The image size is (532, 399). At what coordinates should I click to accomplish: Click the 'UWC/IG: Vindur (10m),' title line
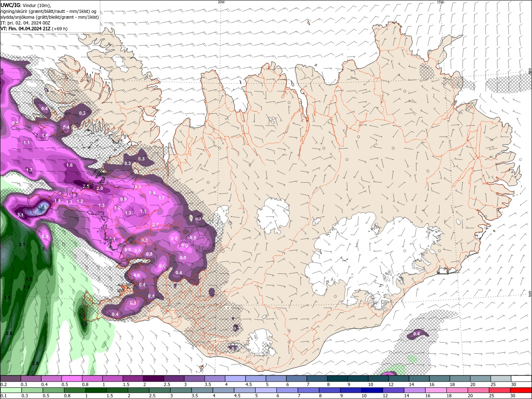pos(25,5)
